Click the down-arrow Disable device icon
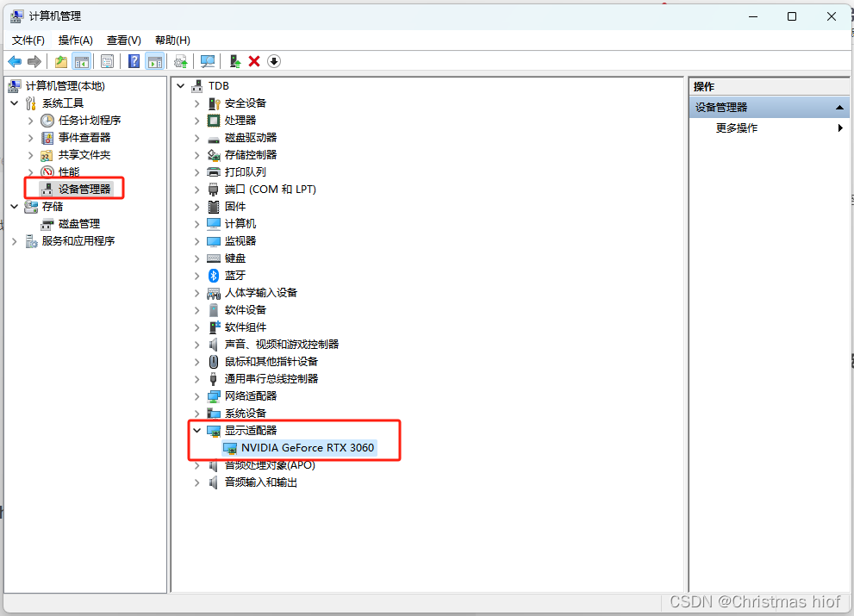Viewport: 854px width, 616px height. point(274,61)
